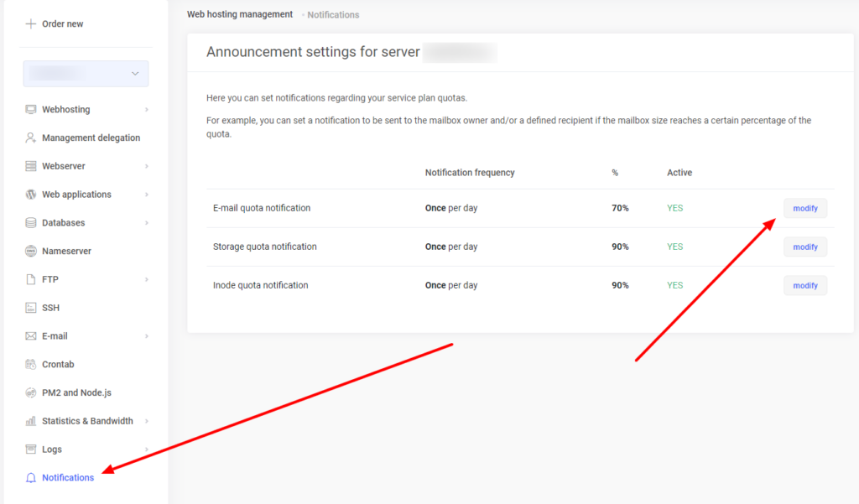Click the plus icon beside Order new
859x504 pixels.
tap(31, 24)
